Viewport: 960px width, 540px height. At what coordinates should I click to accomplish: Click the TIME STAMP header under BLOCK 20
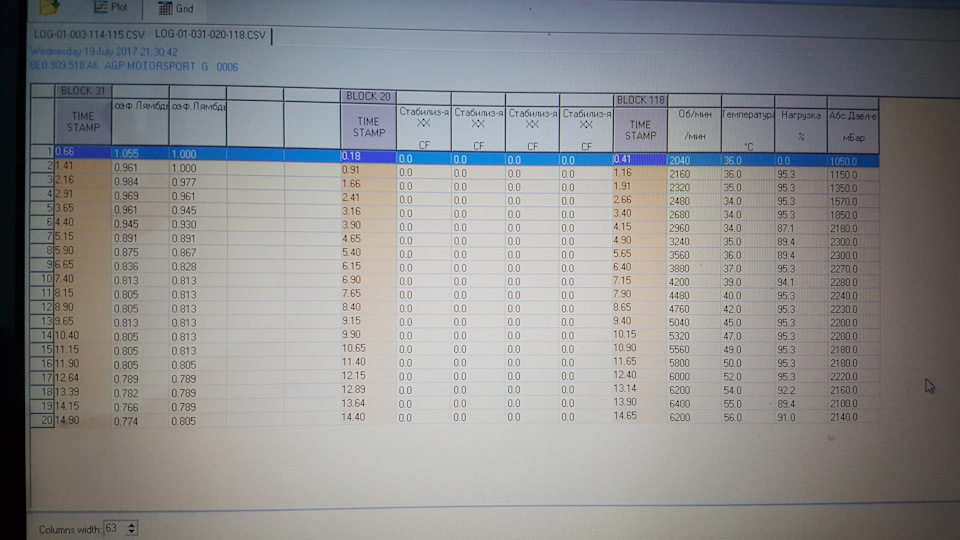(x=368, y=127)
